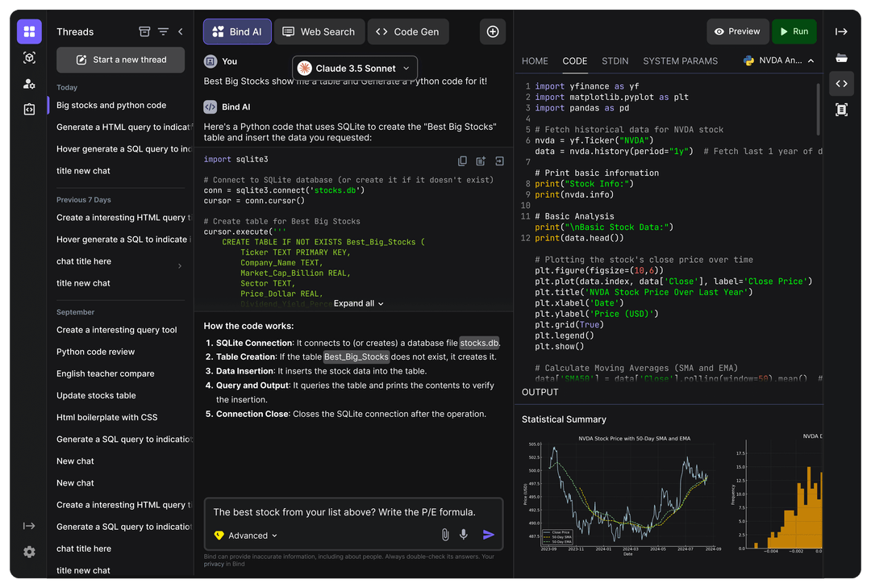Open thread Hover generate a SQL query under Today
The height and width of the screenshot is (588, 871).
123,149
